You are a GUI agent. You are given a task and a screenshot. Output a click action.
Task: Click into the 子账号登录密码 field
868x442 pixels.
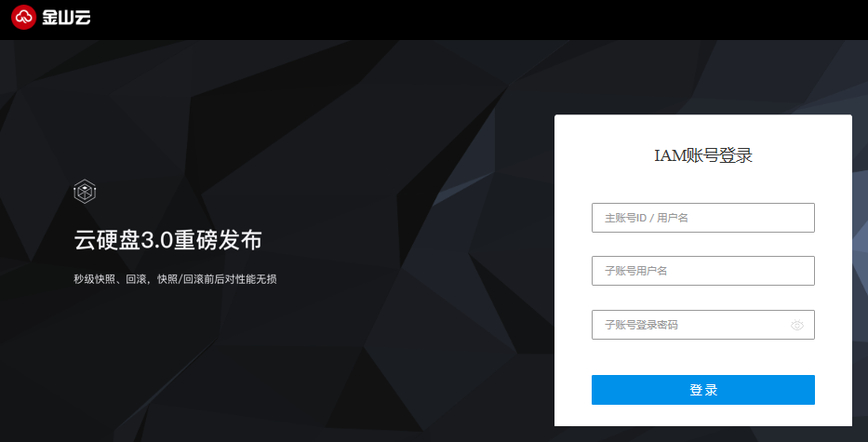703,325
